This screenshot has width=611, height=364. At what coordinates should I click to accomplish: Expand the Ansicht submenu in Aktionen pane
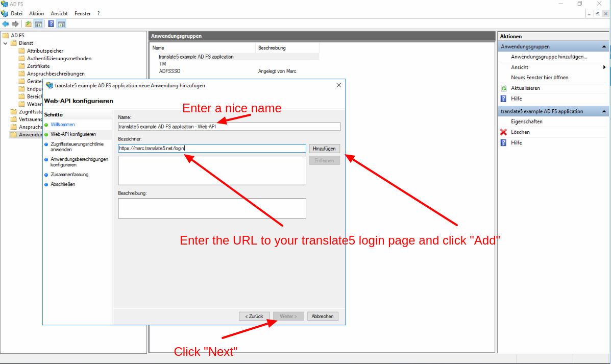pyautogui.click(x=604, y=67)
